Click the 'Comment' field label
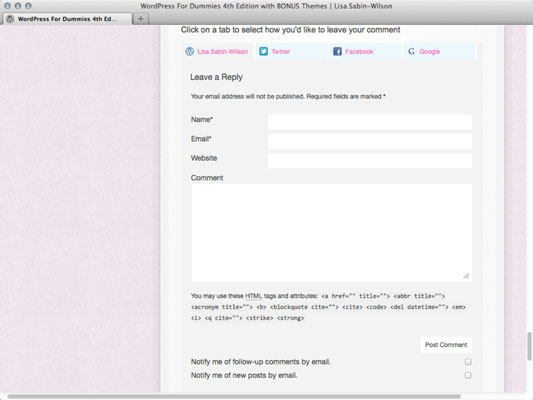This screenshot has height=400, width=533. [x=207, y=178]
